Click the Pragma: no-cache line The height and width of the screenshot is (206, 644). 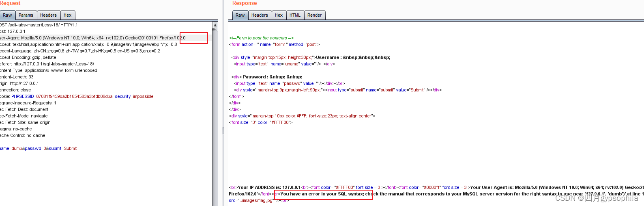pyautogui.click(x=16, y=129)
